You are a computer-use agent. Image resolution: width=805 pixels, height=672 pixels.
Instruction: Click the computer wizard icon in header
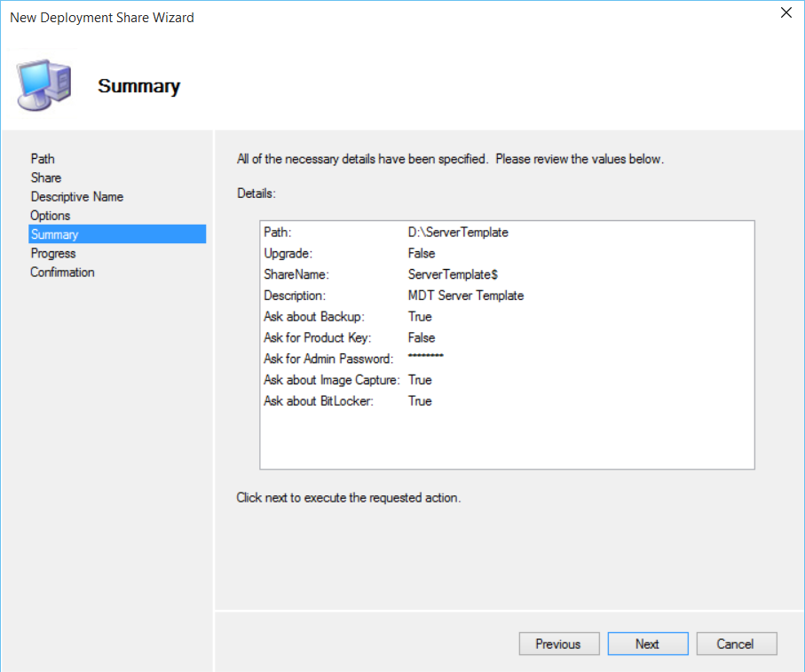(x=43, y=86)
